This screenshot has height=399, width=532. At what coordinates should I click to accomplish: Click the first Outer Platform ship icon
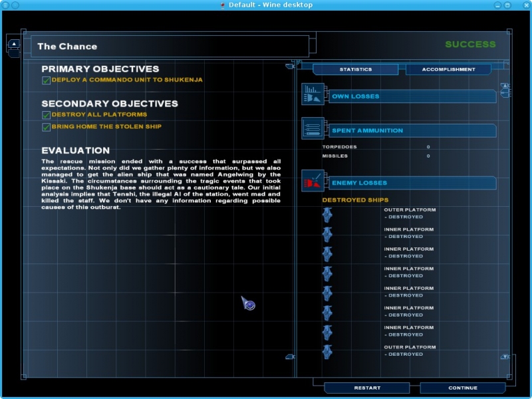(327, 215)
